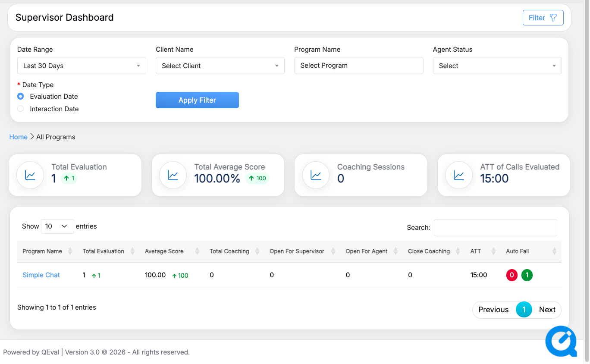The width and height of the screenshot is (590, 364).
Task: Open the Simple Chat program link
Action: (x=41, y=275)
